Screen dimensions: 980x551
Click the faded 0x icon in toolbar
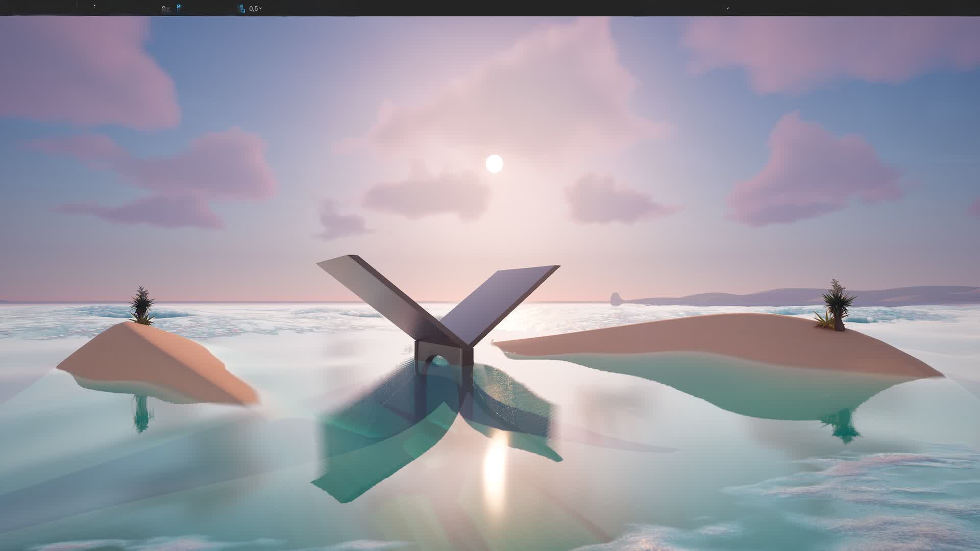[x=165, y=9]
